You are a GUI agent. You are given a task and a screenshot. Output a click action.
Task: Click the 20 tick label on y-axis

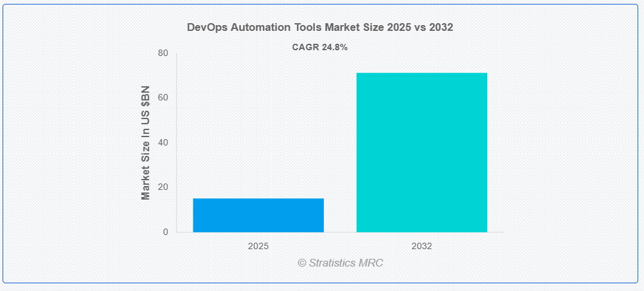coord(163,187)
